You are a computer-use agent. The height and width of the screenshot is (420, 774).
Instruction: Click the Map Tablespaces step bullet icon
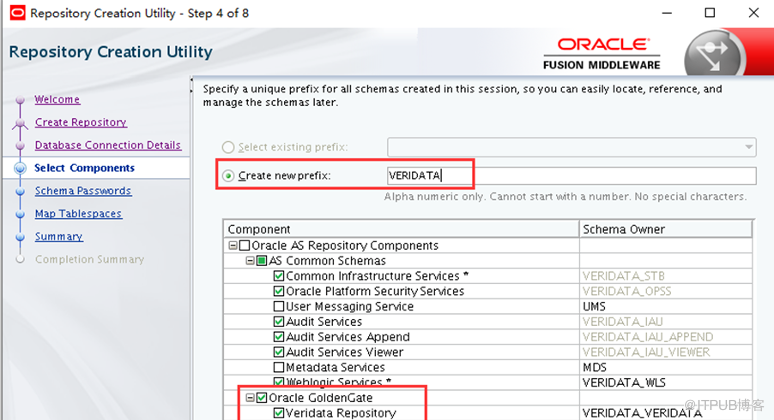[20, 214]
